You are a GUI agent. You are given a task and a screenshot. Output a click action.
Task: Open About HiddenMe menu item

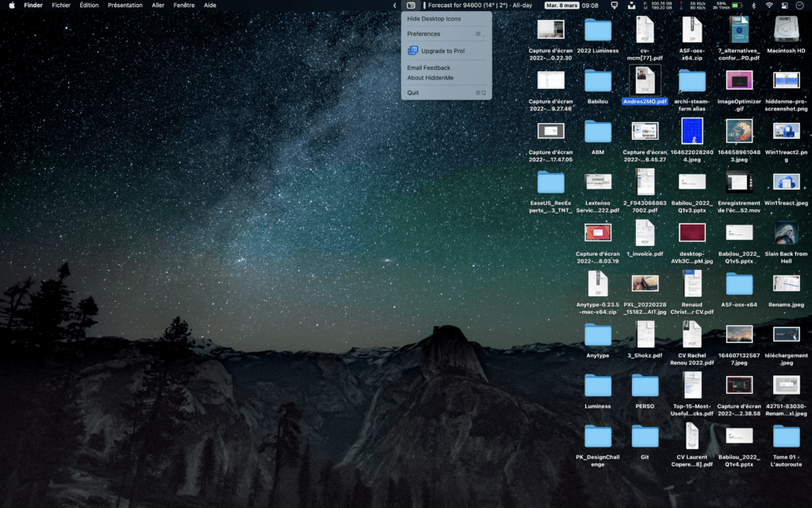446,78
